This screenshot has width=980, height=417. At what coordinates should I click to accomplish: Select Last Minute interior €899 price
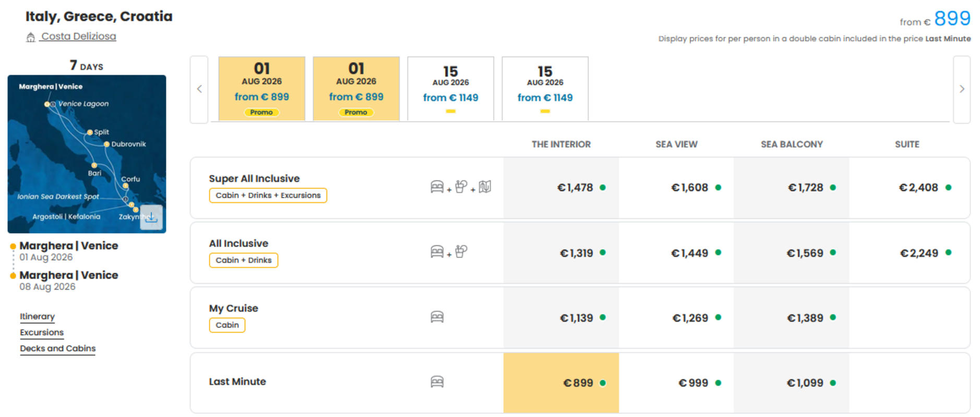point(561,383)
